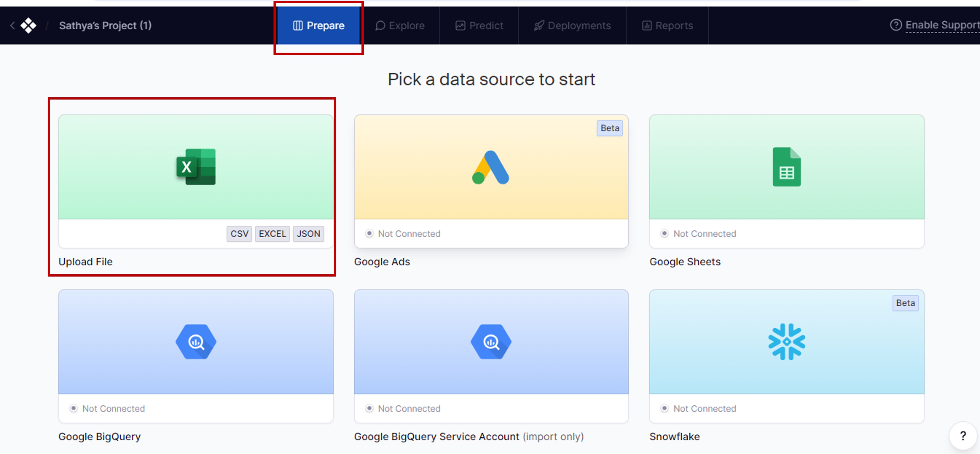Screen dimensions: 980x454
Task: Click the Google Ads logo icon
Action: coord(491,167)
